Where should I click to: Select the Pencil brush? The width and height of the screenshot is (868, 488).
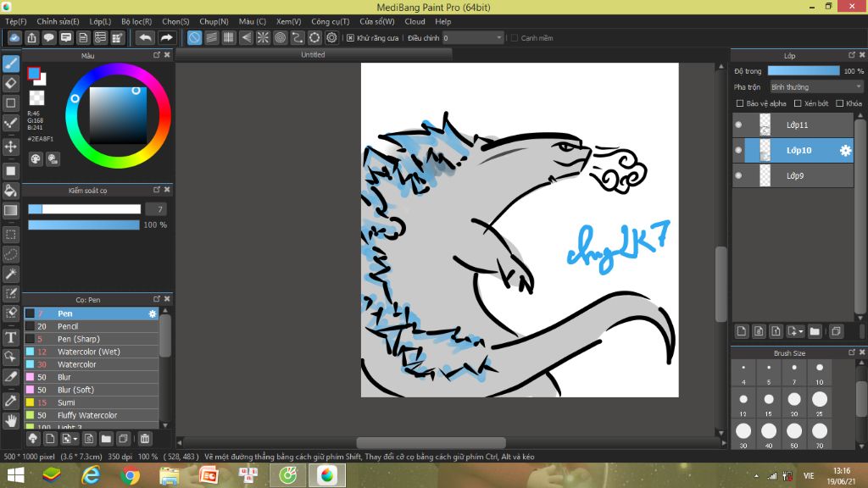click(x=92, y=326)
